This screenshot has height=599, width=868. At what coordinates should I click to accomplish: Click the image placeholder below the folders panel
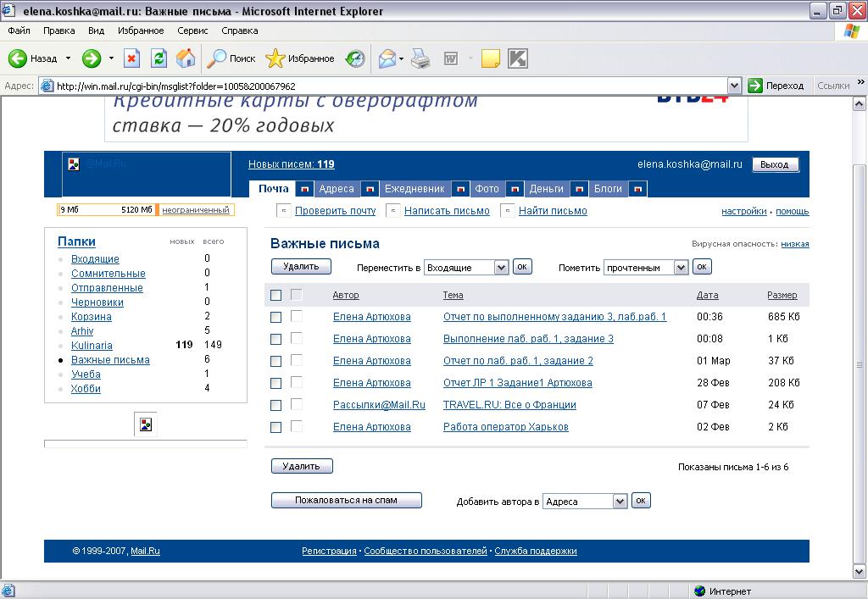coord(146,424)
